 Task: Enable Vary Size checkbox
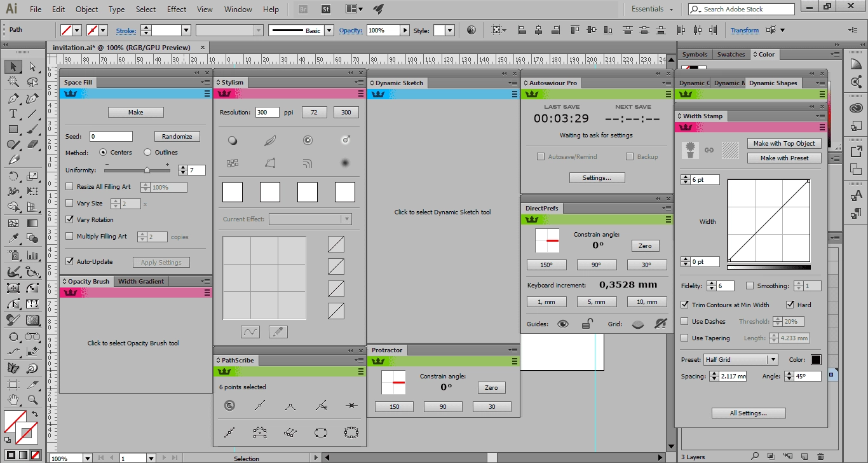(70, 204)
